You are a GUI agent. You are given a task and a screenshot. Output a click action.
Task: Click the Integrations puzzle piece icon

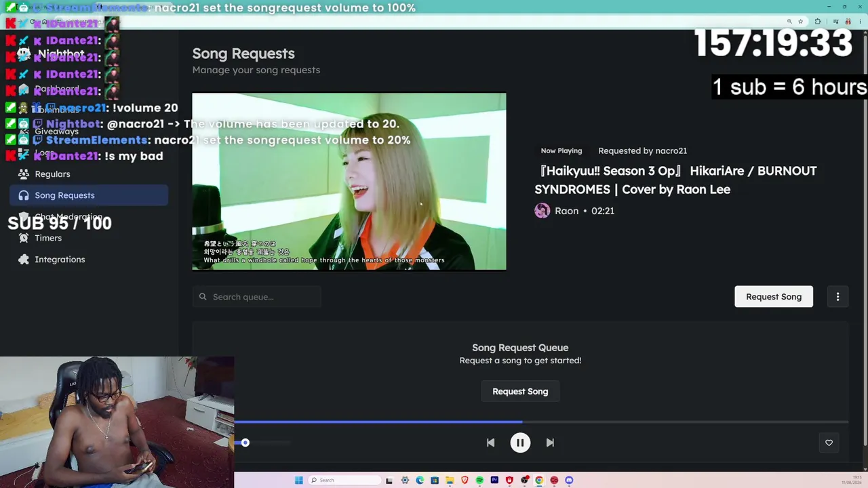click(24, 260)
